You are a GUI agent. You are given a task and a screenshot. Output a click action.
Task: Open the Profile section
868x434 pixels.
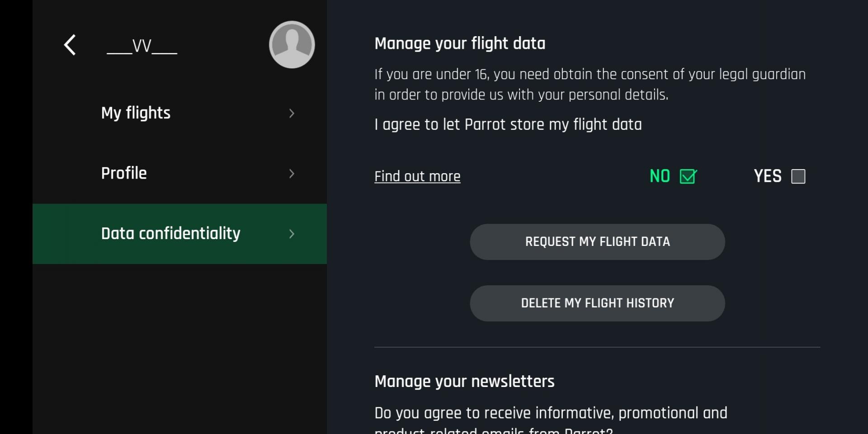(179, 174)
